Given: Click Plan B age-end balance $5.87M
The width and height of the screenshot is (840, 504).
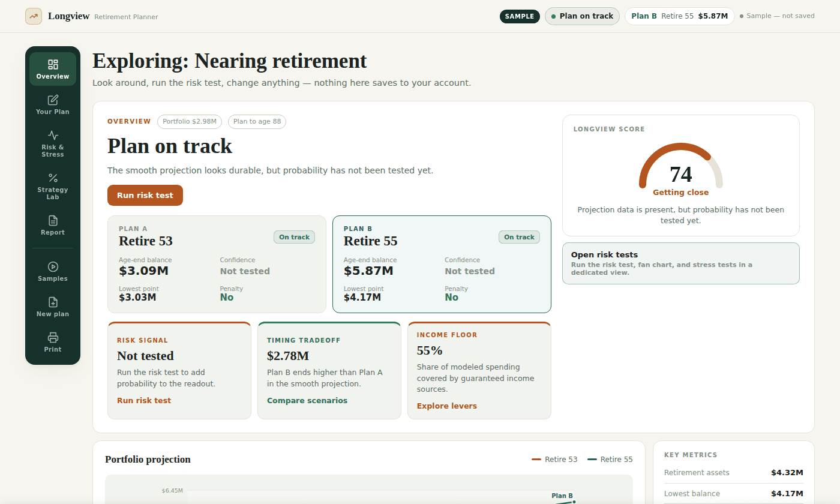Looking at the screenshot, I should coord(368,271).
